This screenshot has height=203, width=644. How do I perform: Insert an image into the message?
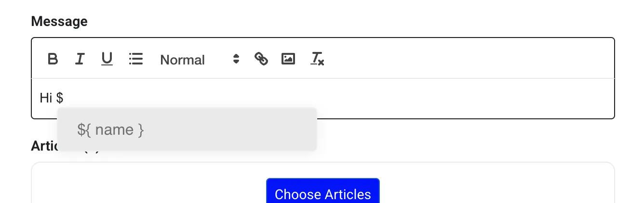(x=288, y=59)
